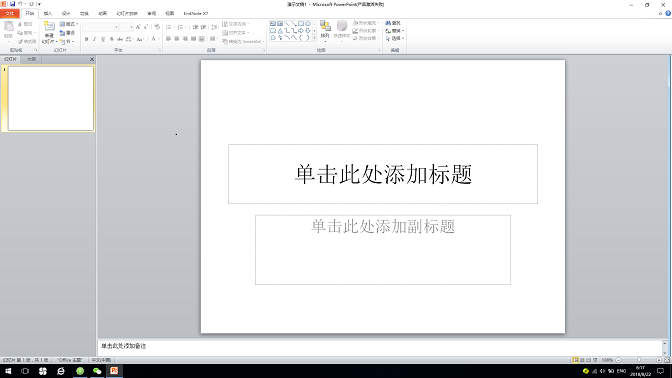Click the Font Color A button
This screenshot has height=378, width=672.
tap(154, 39)
